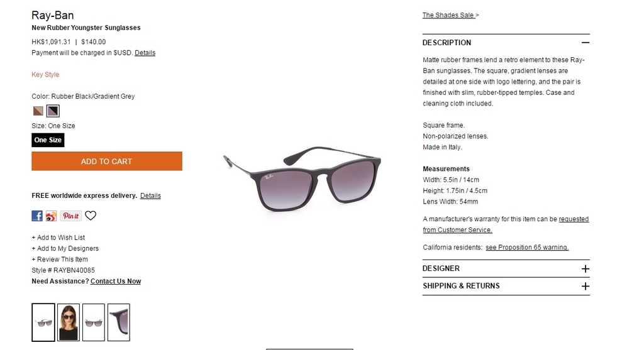Pin this item with Pin it

tap(70, 216)
